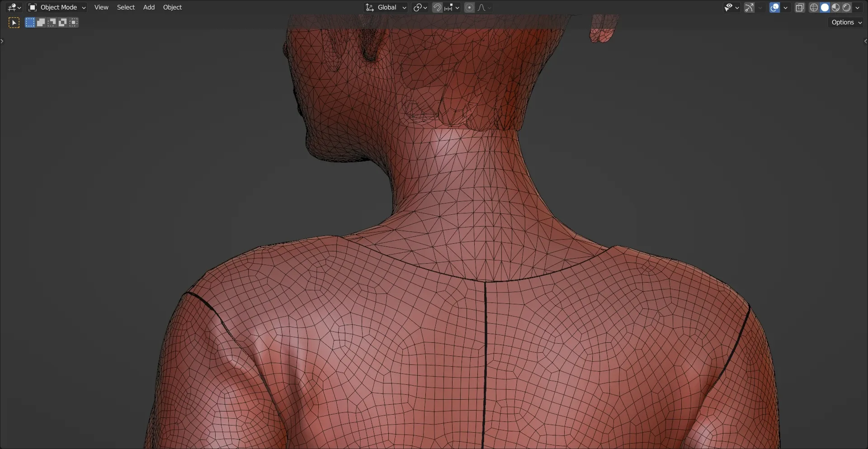
Task: Set selection mode to subtract selection
Action: pos(52,23)
